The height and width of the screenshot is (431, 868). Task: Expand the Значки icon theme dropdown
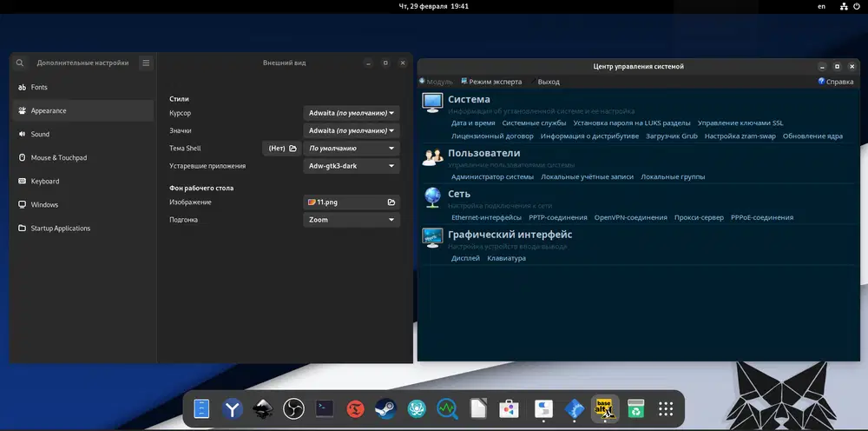pyautogui.click(x=352, y=130)
